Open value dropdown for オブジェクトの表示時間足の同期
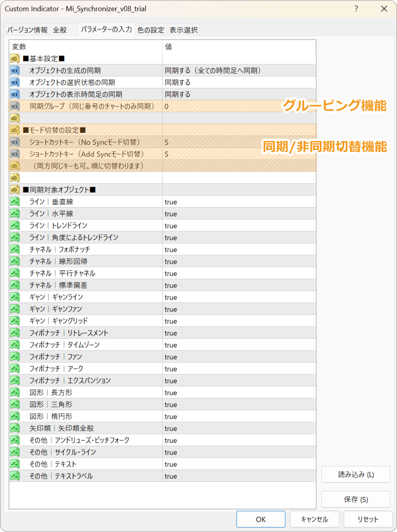The image size is (397, 532). [x=239, y=94]
